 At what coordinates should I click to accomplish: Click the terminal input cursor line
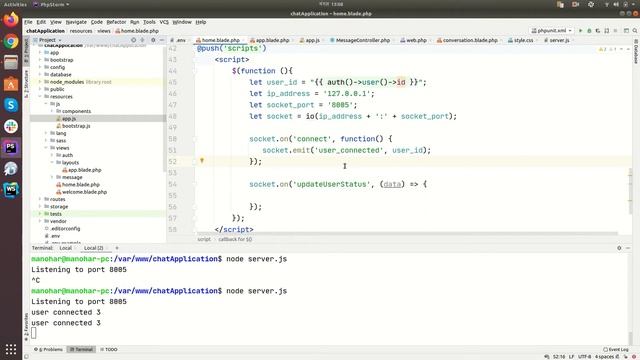coord(34,333)
